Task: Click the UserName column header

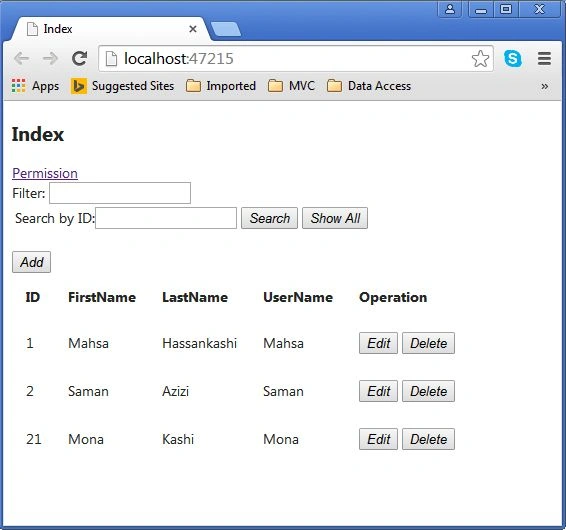Action: point(298,297)
